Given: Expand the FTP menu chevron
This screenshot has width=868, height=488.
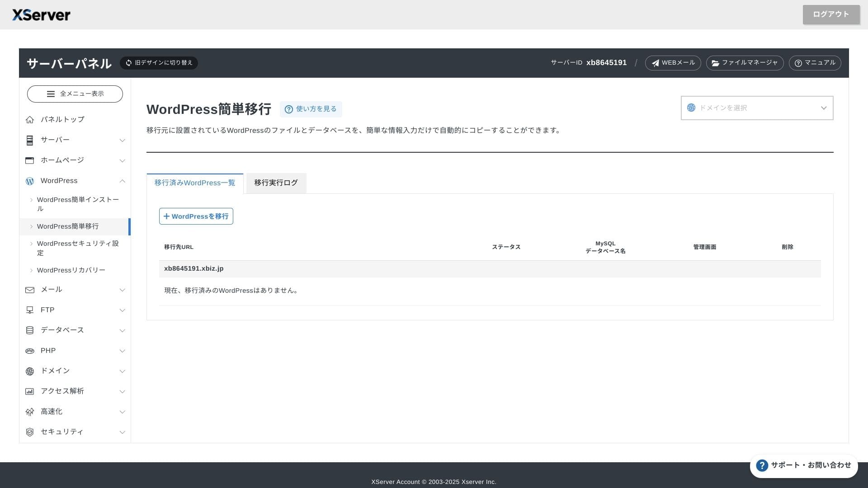Looking at the screenshot, I should pyautogui.click(x=122, y=310).
